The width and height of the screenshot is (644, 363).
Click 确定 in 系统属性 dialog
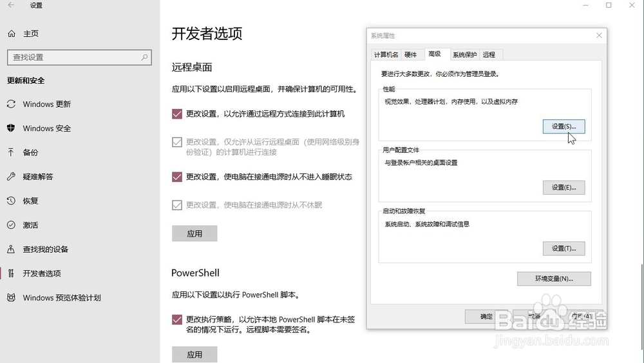486,316
